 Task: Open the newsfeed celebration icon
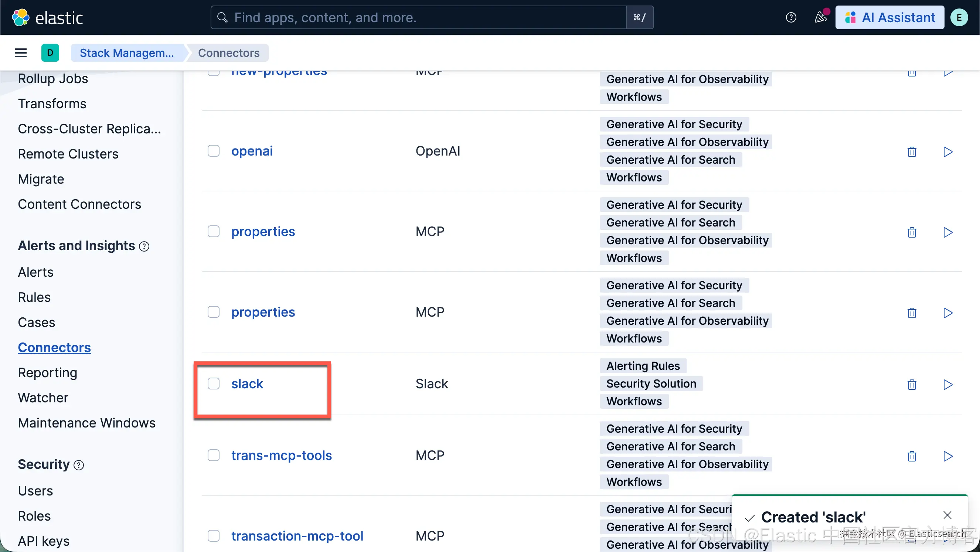[x=820, y=17]
